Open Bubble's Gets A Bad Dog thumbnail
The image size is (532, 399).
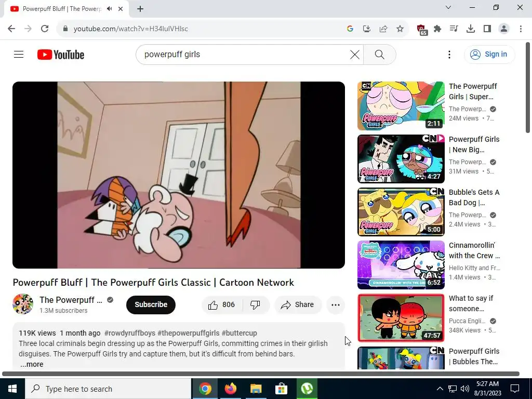(401, 212)
